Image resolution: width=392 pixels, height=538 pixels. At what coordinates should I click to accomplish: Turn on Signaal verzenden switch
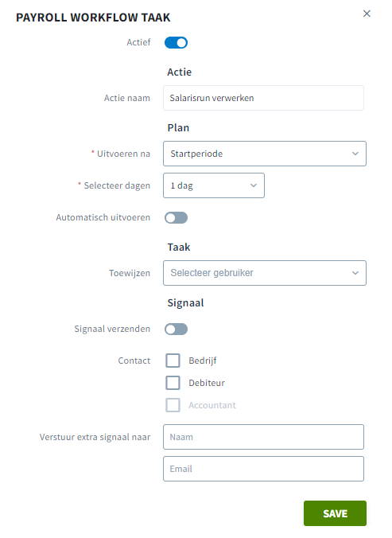(x=176, y=329)
